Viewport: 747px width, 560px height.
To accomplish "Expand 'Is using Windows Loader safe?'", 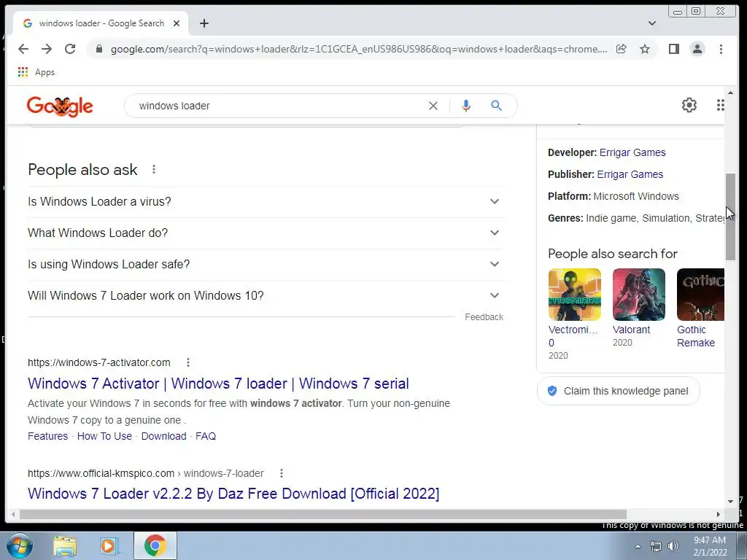I will click(x=266, y=264).
